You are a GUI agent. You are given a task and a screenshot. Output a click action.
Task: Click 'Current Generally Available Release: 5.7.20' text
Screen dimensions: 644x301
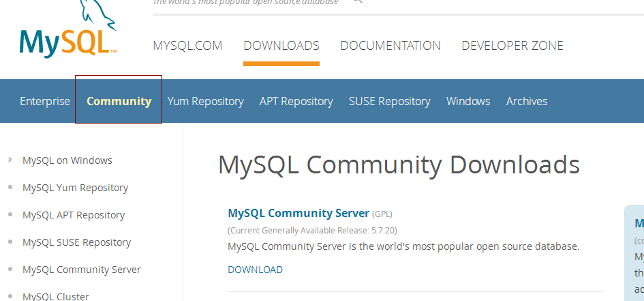[x=312, y=230]
